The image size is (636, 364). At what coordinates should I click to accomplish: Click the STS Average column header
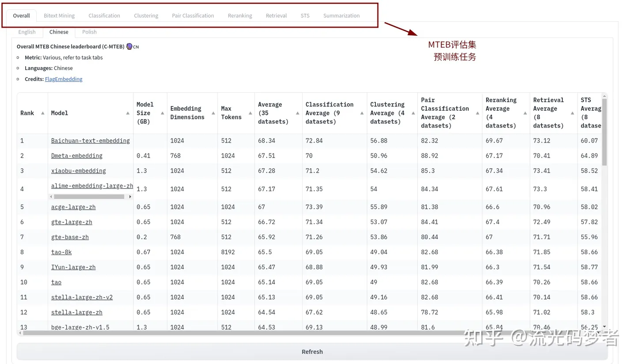coord(591,113)
